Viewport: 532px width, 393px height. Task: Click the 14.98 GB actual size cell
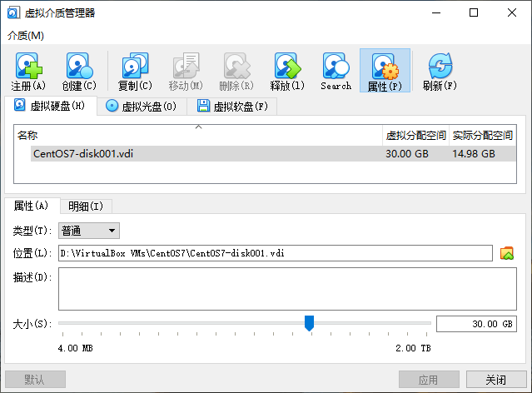(x=474, y=154)
